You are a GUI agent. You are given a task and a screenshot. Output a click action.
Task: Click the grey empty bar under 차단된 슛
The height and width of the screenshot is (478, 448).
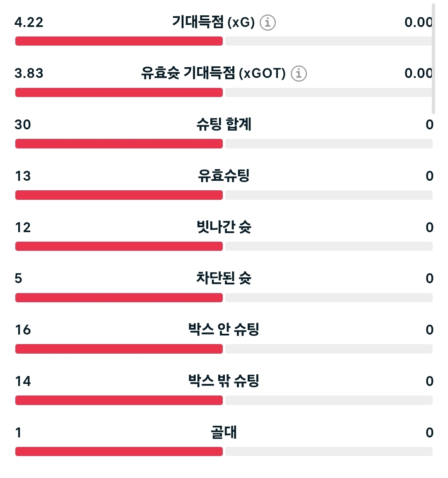(x=329, y=298)
